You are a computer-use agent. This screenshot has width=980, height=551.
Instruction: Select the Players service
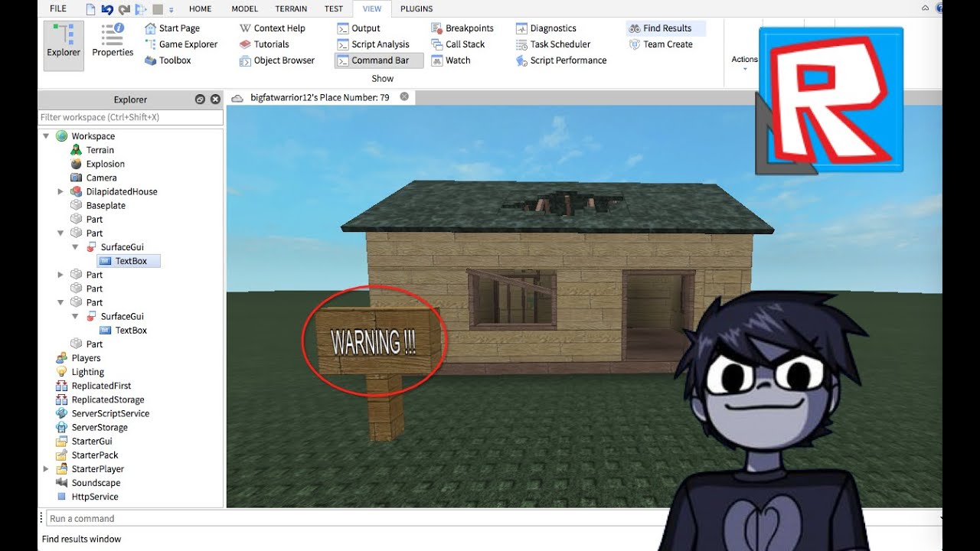[x=78, y=358]
